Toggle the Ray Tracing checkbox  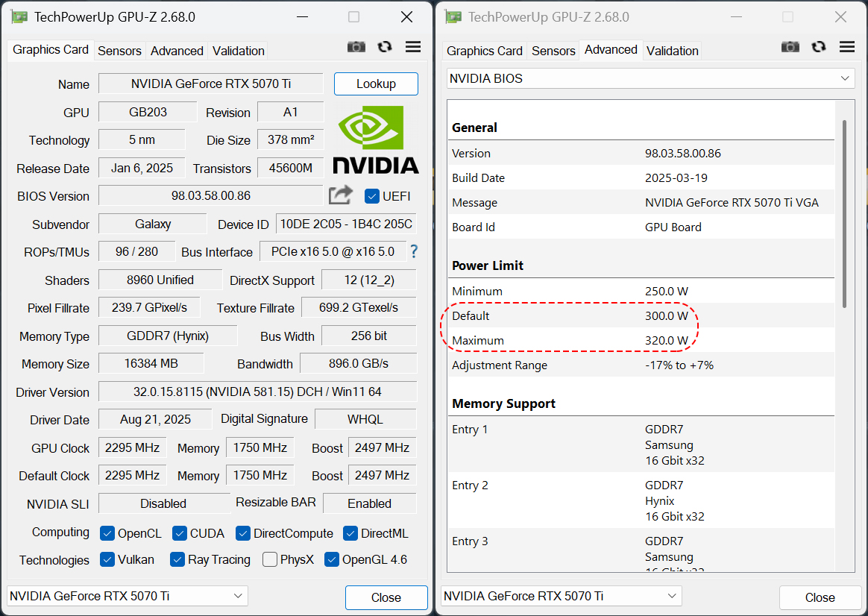click(177, 559)
